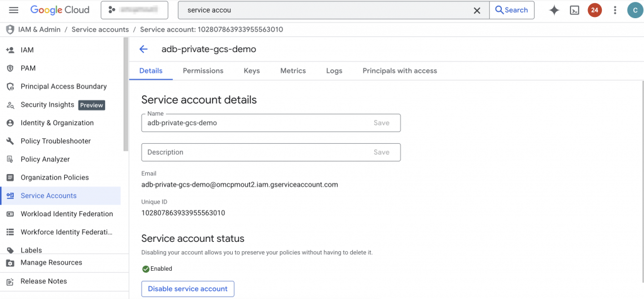The height and width of the screenshot is (299, 644).
Task: Click the Disable service account button
Action: [187, 289]
